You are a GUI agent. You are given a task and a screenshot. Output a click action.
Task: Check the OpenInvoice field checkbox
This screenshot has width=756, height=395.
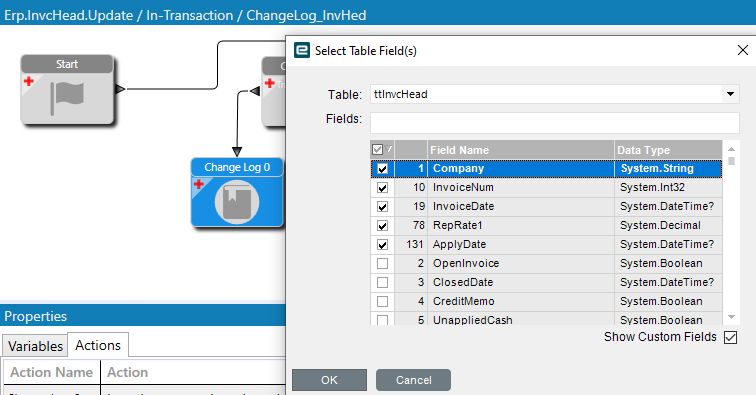point(382,263)
